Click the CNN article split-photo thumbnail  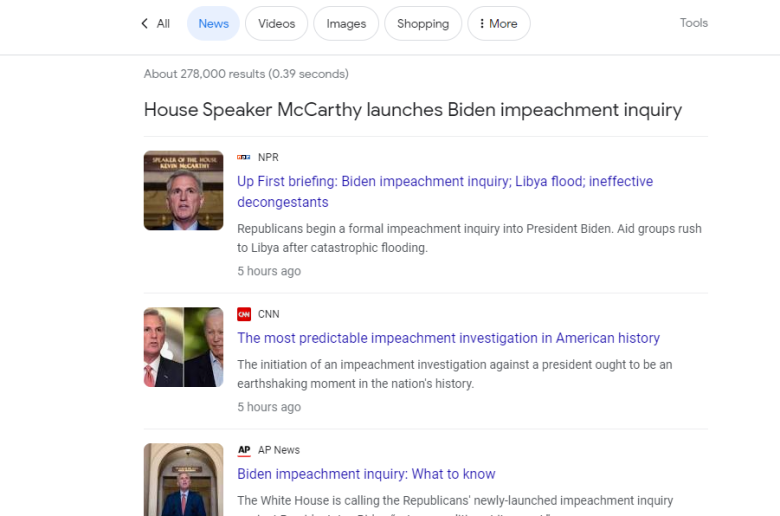[183, 347]
